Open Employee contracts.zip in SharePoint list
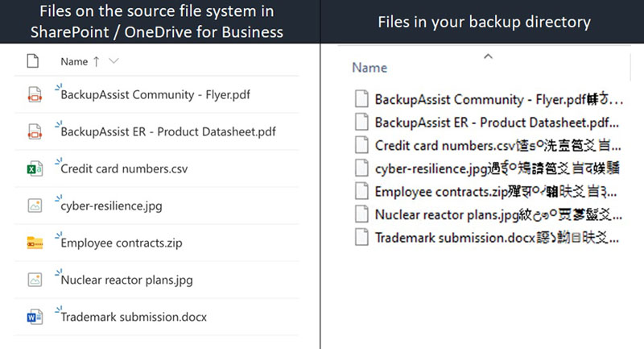Viewport: 644px width, 349px height. click(122, 243)
